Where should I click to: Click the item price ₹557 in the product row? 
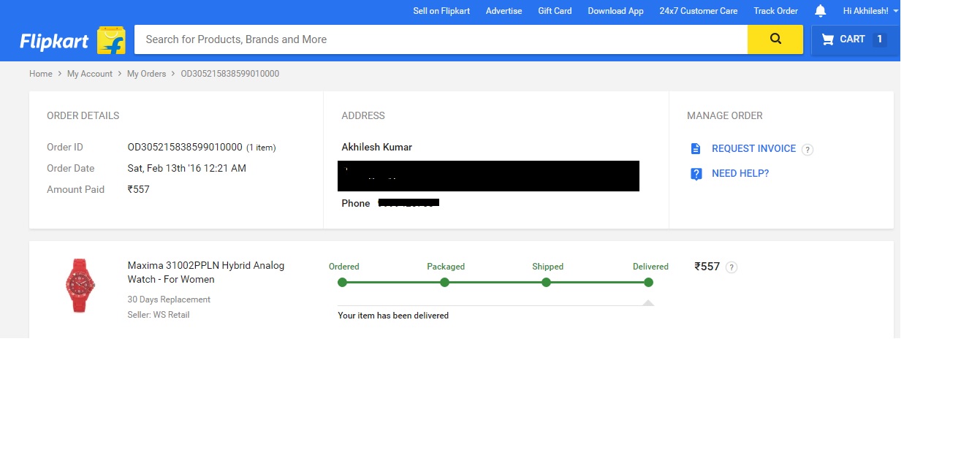pos(707,267)
